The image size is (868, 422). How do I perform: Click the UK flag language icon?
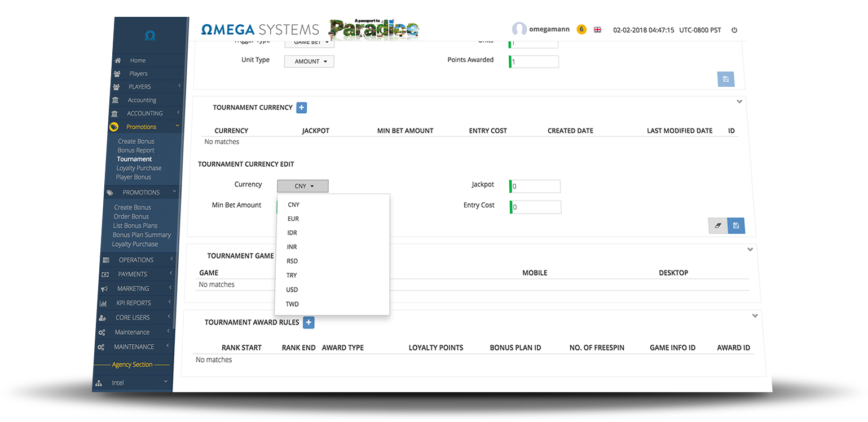(x=597, y=30)
